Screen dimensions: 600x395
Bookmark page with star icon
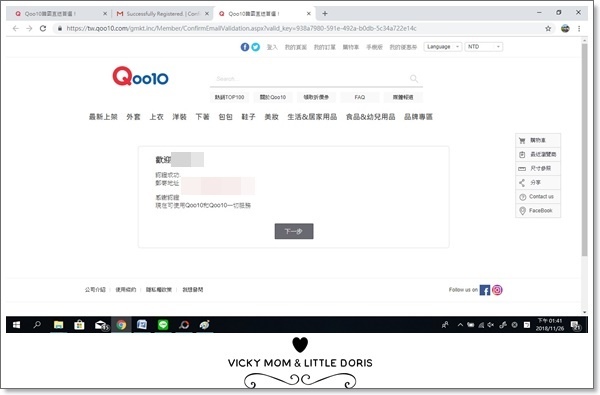548,28
